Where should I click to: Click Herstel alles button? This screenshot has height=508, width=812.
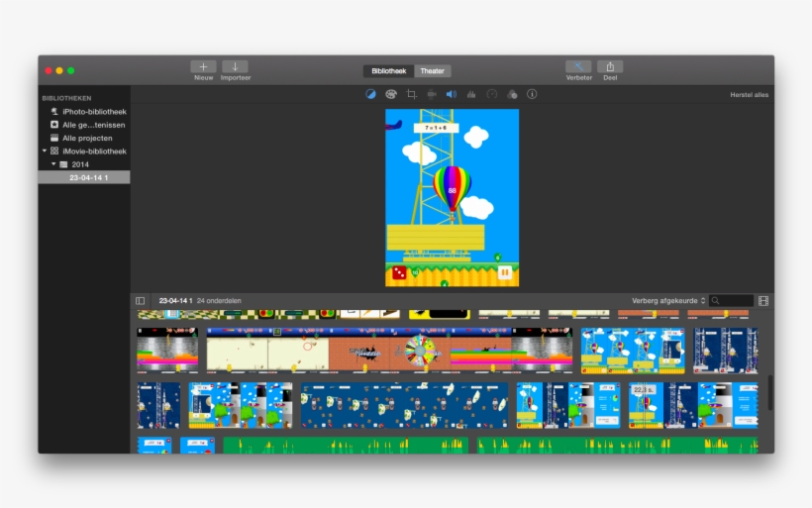point(749,95)
